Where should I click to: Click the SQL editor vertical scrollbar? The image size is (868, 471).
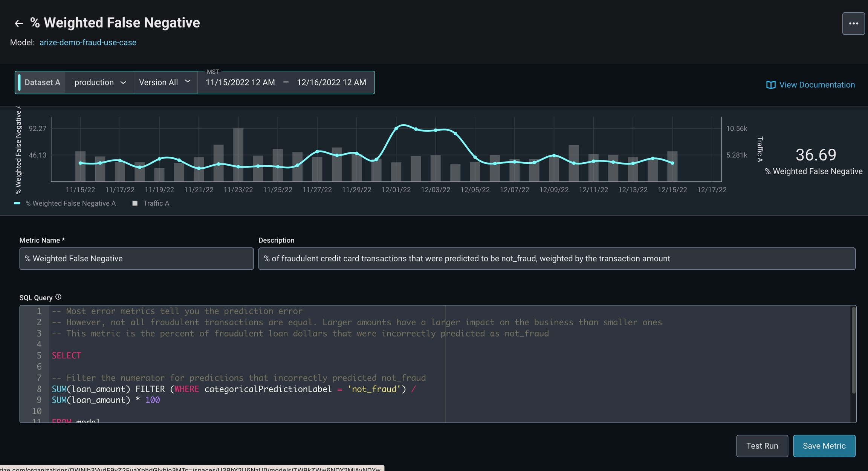click(853, 350)
